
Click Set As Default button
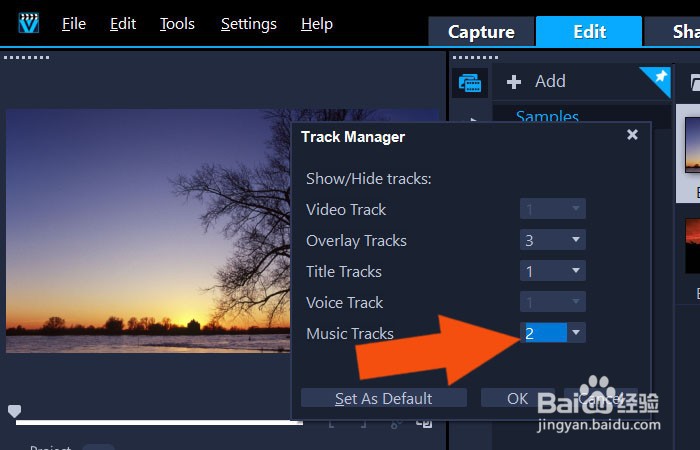click(x=384, y=398)
